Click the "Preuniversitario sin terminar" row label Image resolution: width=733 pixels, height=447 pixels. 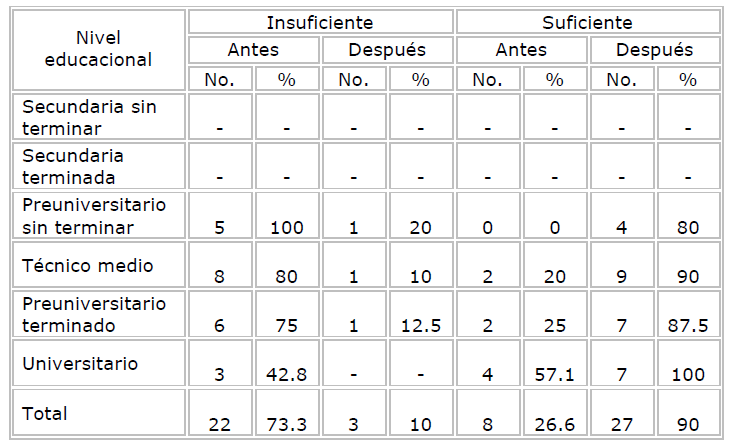[x=94, y=214]
